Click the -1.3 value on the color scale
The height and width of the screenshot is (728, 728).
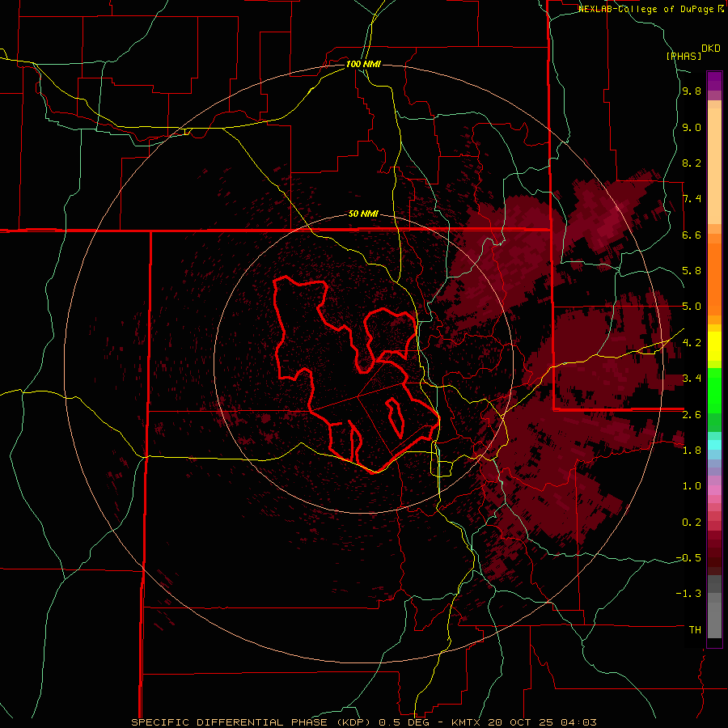tap(688, 594)
